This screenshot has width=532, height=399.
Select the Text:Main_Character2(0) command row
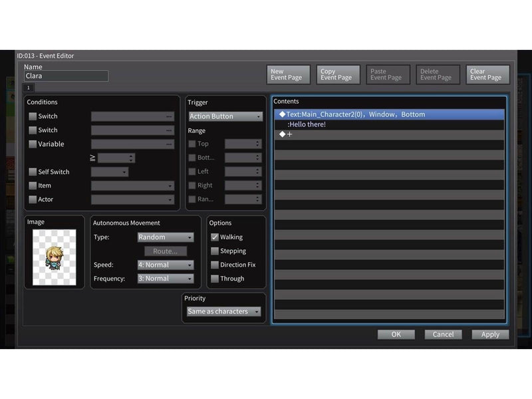pyautogui.click(x=389, y=114)
